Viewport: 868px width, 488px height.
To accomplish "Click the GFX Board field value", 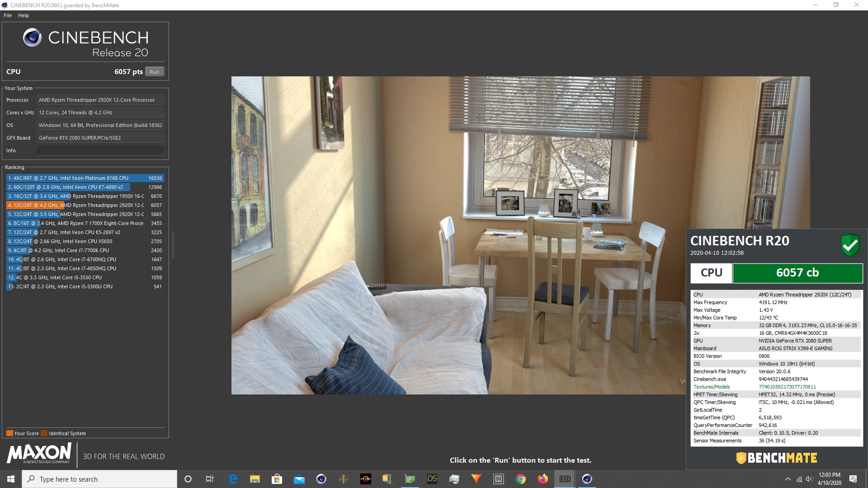I will pos(100,138).
